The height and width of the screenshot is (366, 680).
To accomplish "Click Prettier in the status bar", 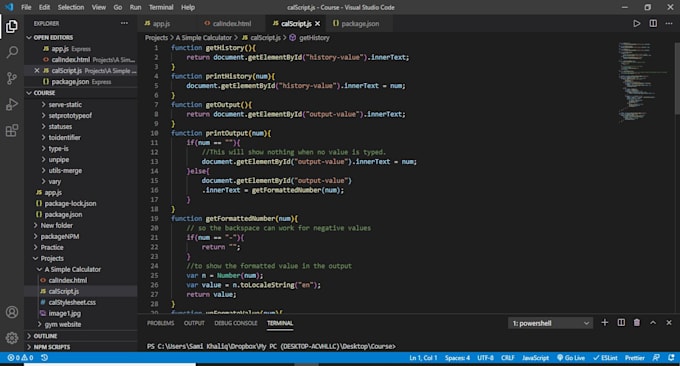I will click(634, 358).
